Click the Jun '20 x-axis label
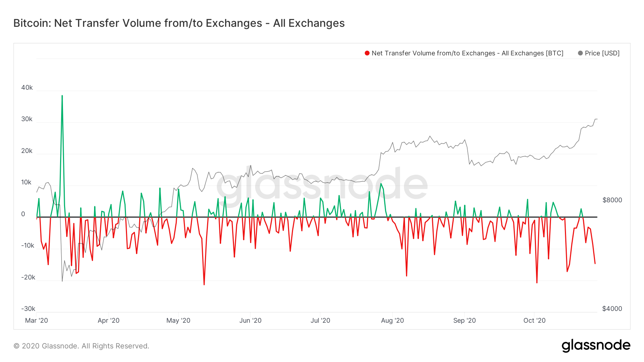The image size is (644, 362). (250, 321)
